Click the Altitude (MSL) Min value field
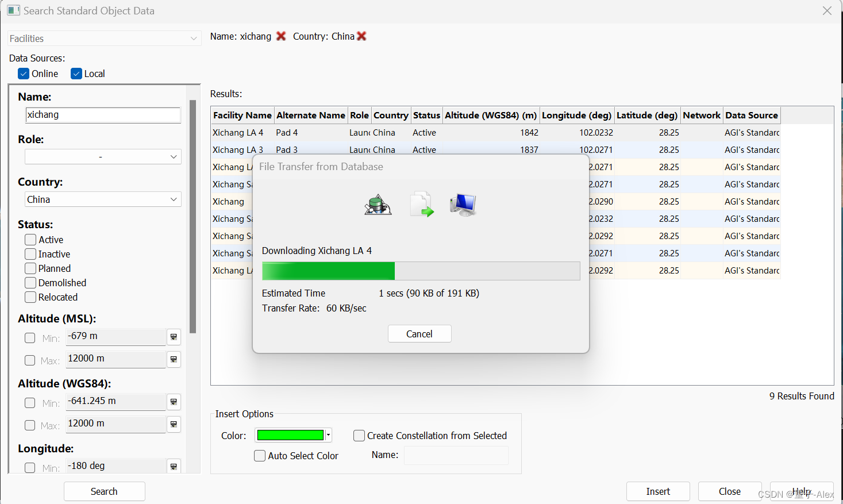The image size is (843, 504). coord(116,337)
